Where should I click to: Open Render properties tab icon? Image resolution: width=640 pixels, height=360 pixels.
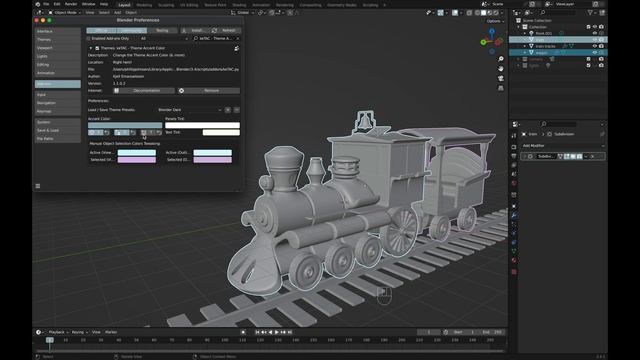[x=514, y=147]
